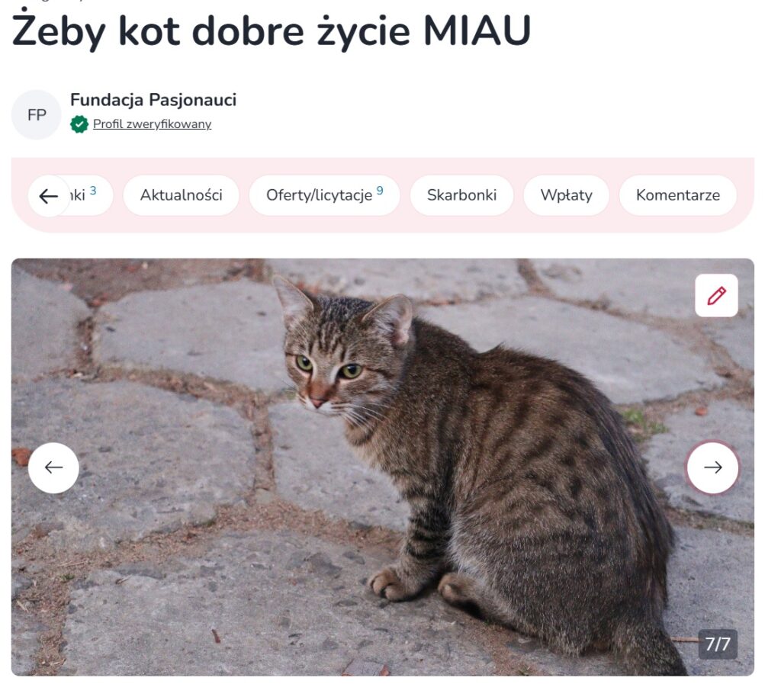The width and height of the screenshot is (781, 700).
Task: Open the Komentarze tab
Action: pos(677,195)
